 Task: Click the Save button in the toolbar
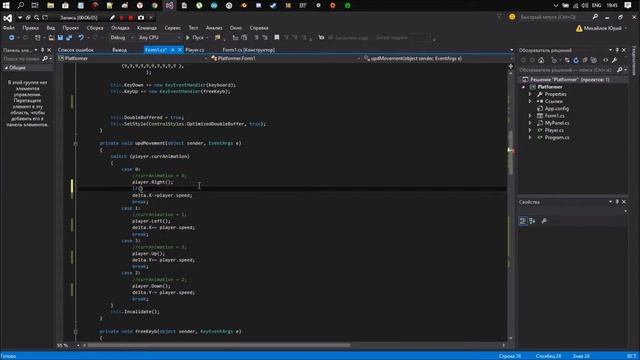pos(60,38)
